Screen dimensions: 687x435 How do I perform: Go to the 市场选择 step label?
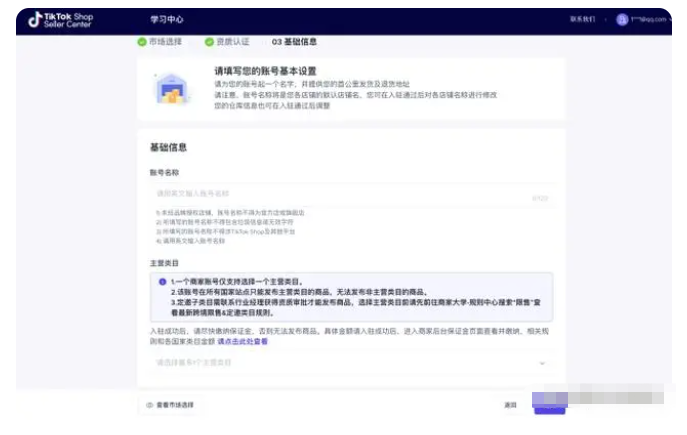pos(168,42)
